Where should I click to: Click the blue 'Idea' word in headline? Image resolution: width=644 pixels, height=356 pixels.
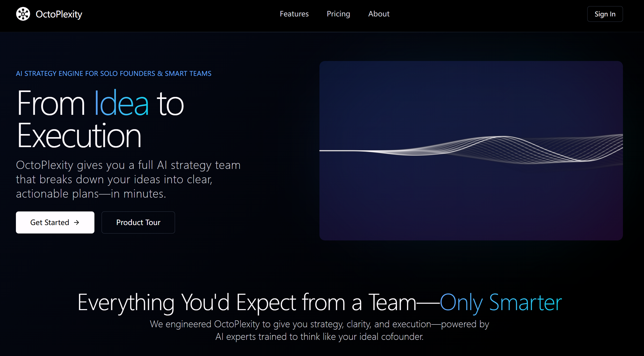pos(121,104)
